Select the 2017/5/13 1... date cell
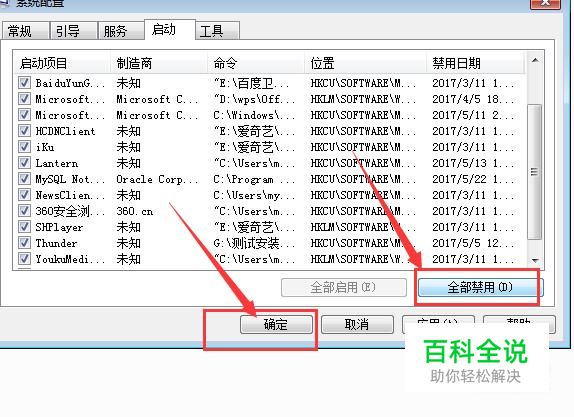 (x=474, y=163)
